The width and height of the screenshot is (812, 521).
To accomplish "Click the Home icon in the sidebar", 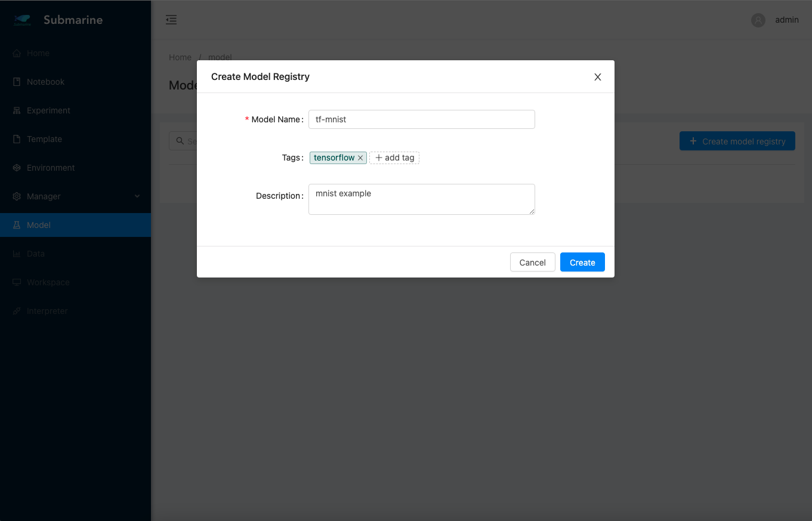I will point(17,53).
